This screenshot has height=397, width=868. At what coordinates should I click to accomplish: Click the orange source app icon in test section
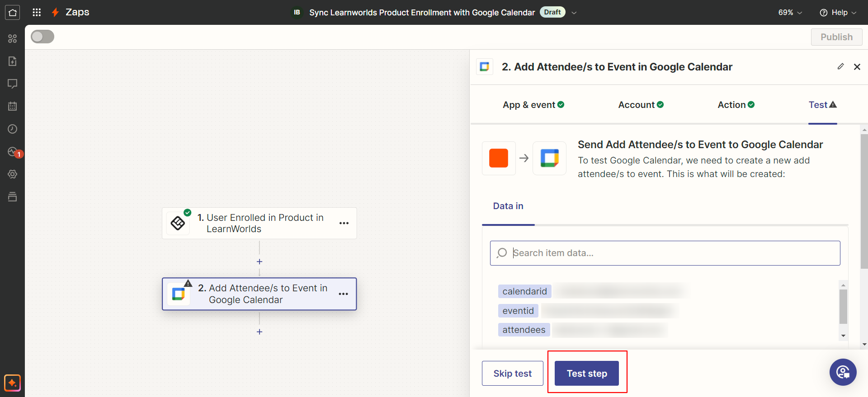point(499,158)
